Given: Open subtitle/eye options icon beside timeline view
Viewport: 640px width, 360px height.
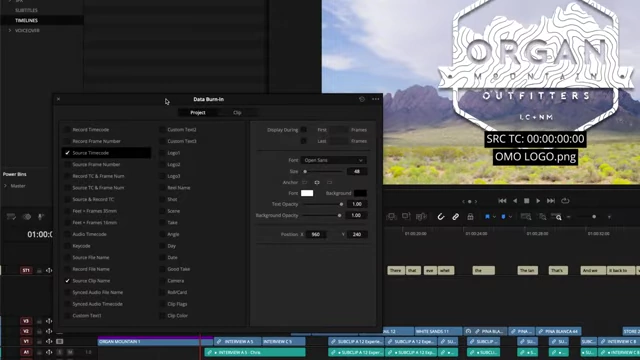Looking at the screenshot, I should tap(27, 217).
